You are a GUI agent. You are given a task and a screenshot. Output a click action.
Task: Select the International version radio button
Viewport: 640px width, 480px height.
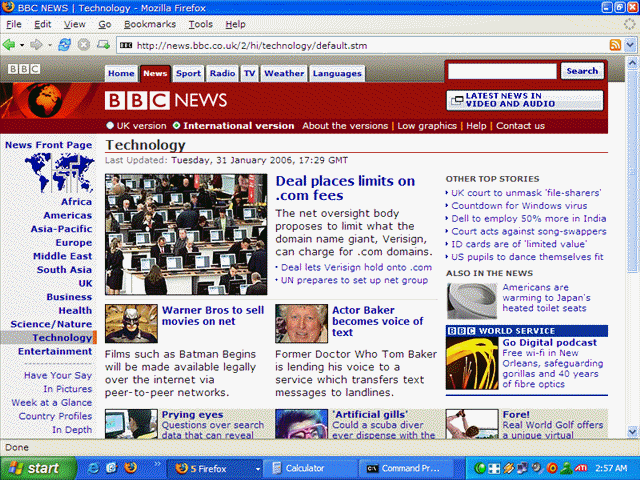(x=176, y=126)
